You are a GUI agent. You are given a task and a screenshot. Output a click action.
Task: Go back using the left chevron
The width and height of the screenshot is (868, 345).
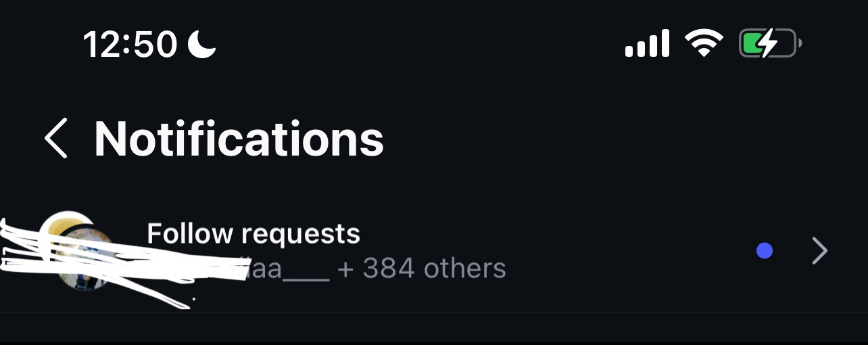click(x=56, y=138)
